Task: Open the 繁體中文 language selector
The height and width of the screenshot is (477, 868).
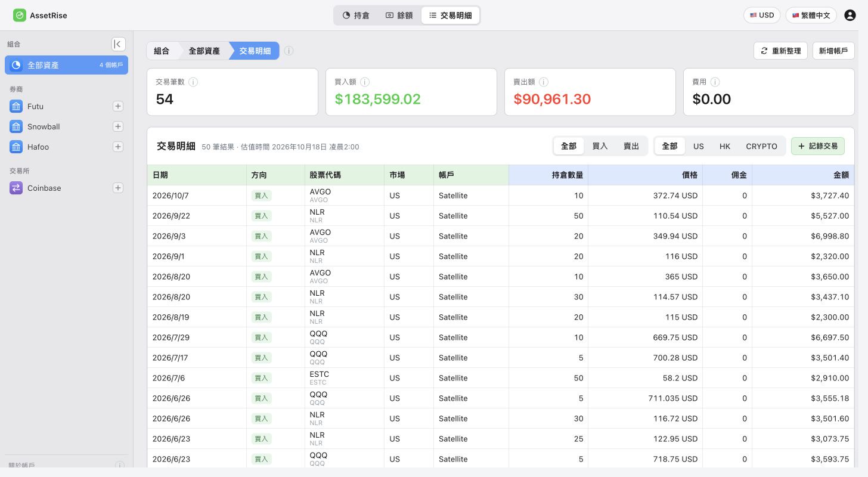Action: [x=811, y=16]
